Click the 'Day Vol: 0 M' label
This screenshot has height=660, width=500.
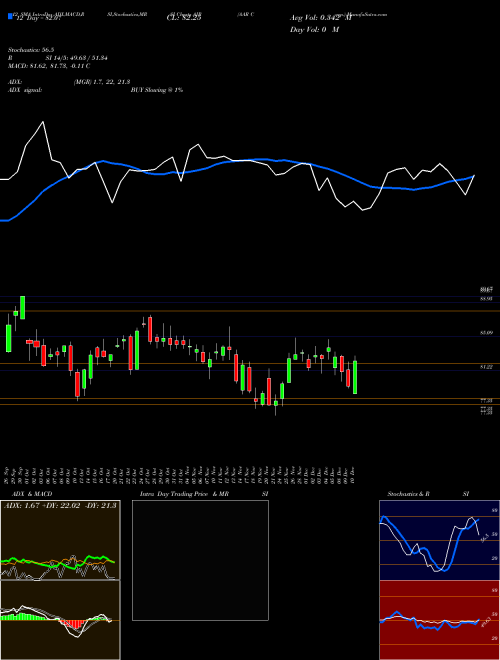314,30
